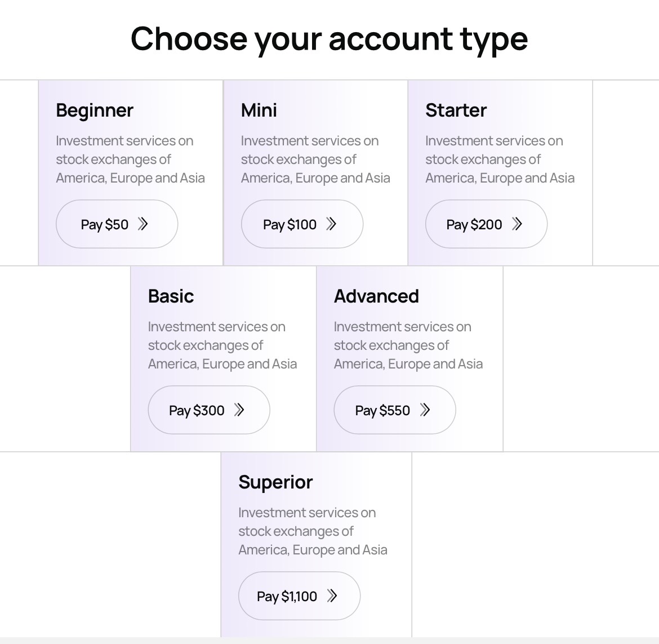Select the Starter account title

(x=456, y=110)
